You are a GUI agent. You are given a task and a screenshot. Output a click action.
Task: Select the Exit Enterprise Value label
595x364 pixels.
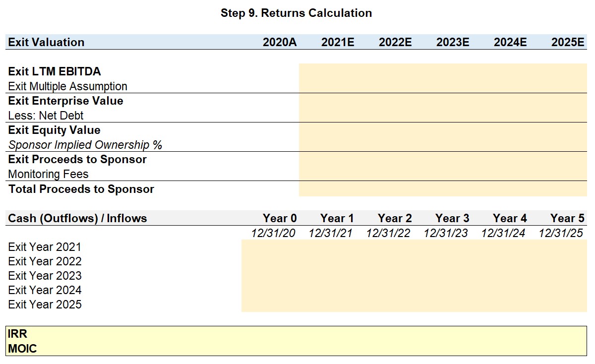(x=66, y=101)
